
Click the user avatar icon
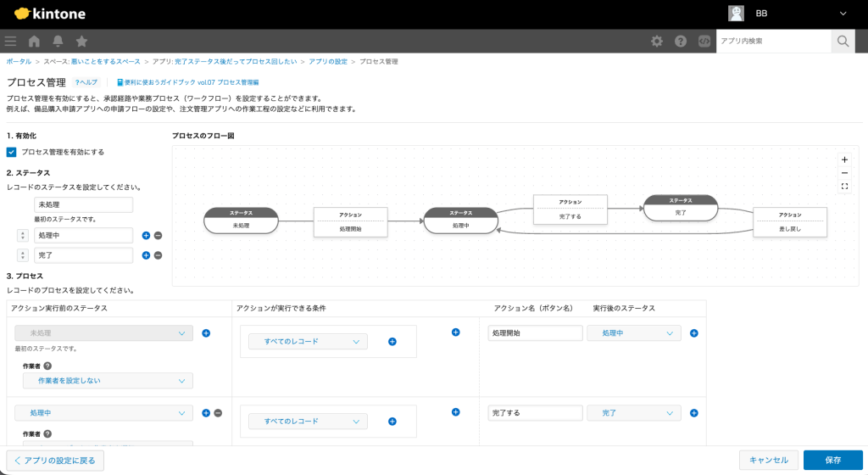click(736, 14)
